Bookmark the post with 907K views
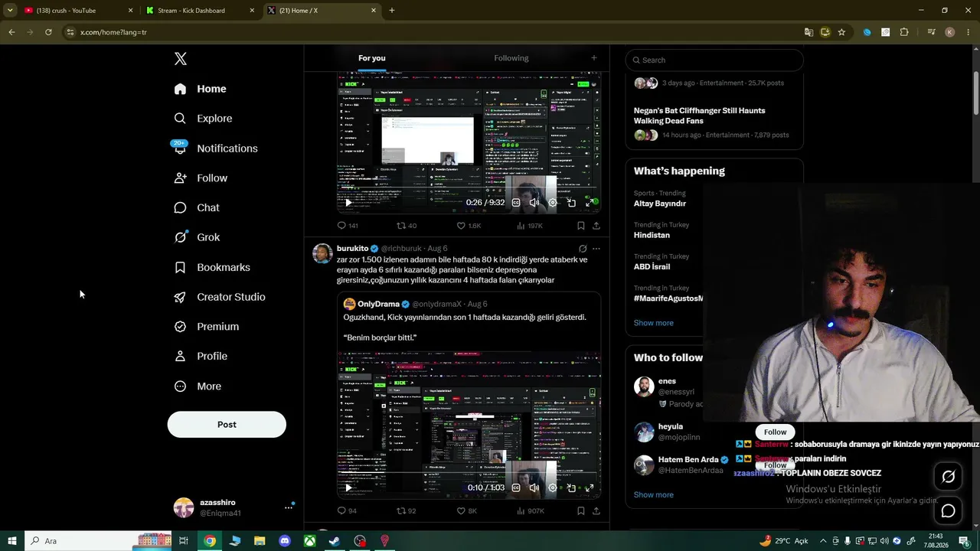 point(580,510)
